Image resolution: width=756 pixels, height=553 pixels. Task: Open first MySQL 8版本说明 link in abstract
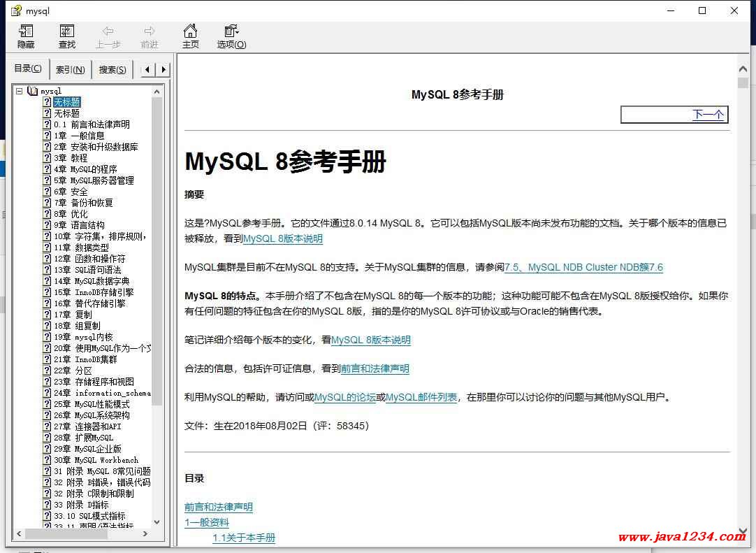(x=282, y=238)
